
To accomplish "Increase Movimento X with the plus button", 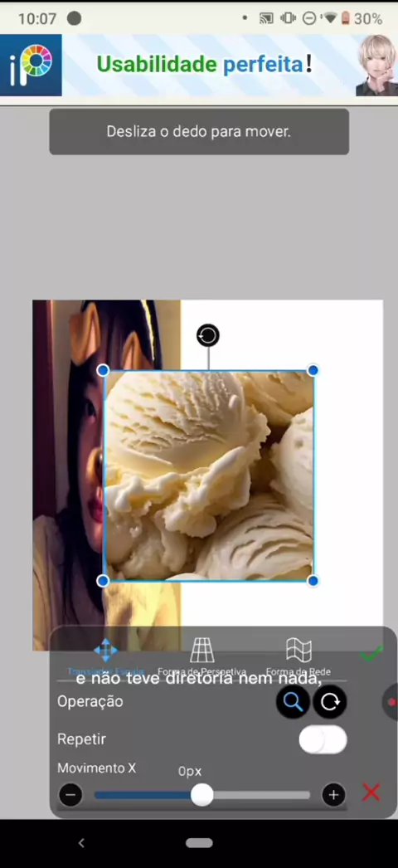I will 333,795.
